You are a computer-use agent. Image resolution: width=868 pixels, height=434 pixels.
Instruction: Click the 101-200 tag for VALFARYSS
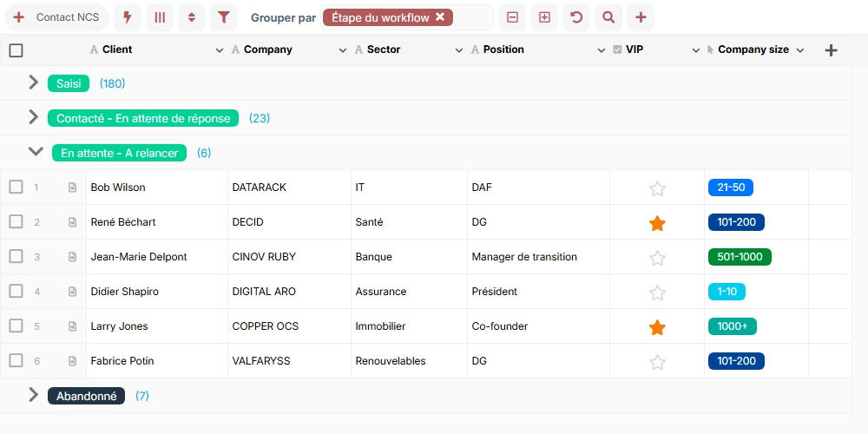point(736,361)
